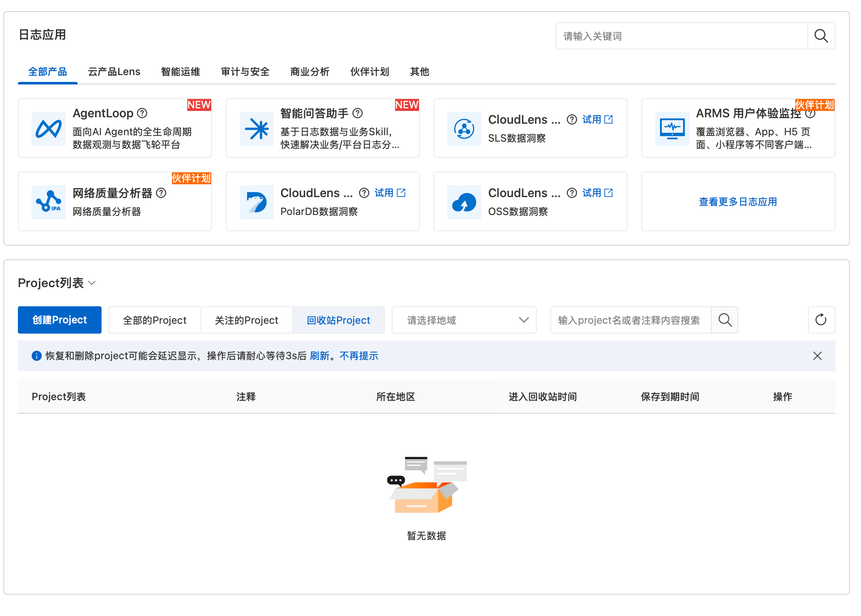
Task: Click the ARMS 用户体验监控 title
Action: (748, 113)
